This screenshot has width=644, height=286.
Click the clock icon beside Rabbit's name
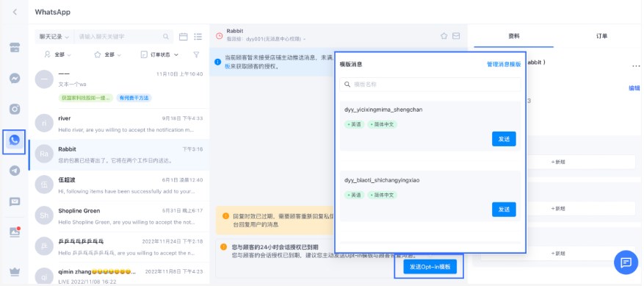click(220, 36)
